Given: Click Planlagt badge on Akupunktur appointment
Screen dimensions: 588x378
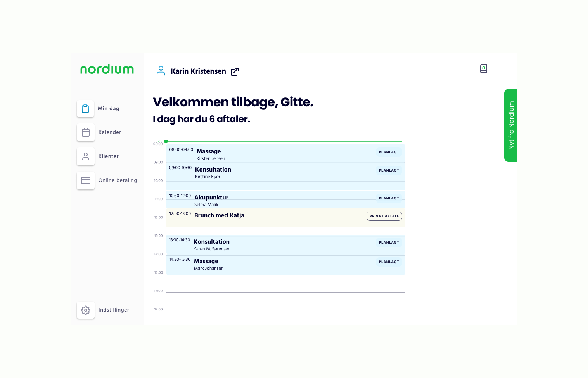Looking at the screenshot, I should point(389,198).
